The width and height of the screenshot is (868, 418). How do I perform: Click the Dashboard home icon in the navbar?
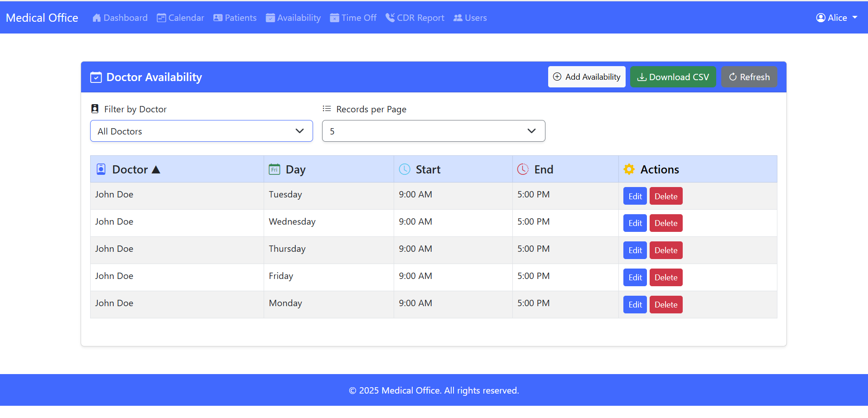96,18
